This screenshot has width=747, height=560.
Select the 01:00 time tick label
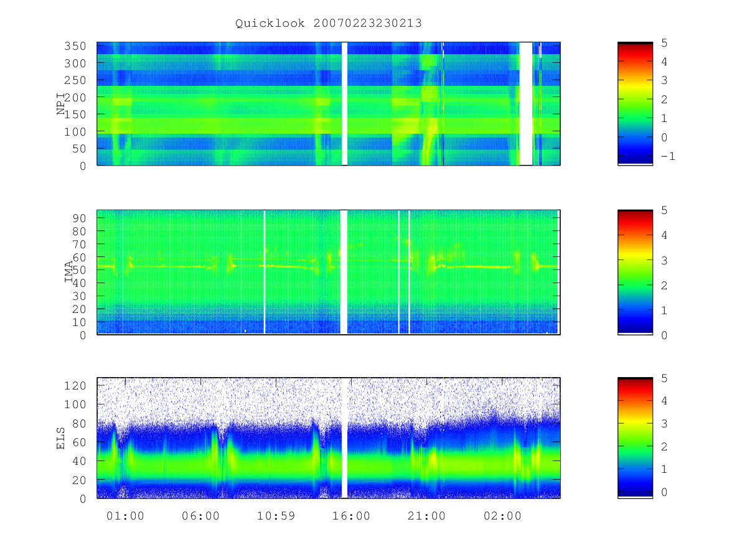pos(126,516)
